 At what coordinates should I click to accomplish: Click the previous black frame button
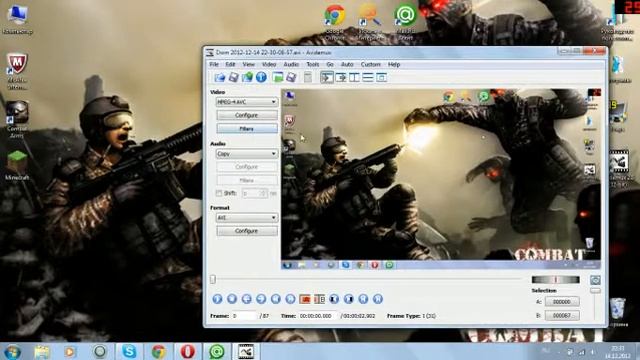(x=334, y=299)
